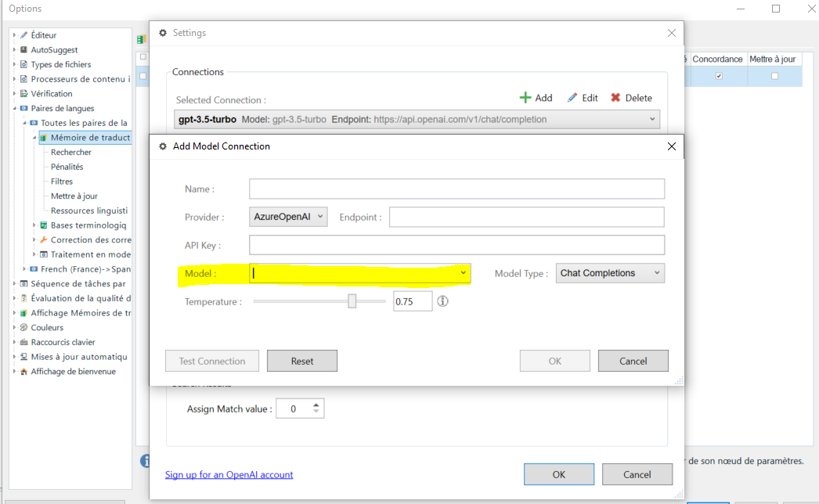This screenshot has height=504, width=819.
Task: Click the red Delete connection icon
Action: [615, 97]
